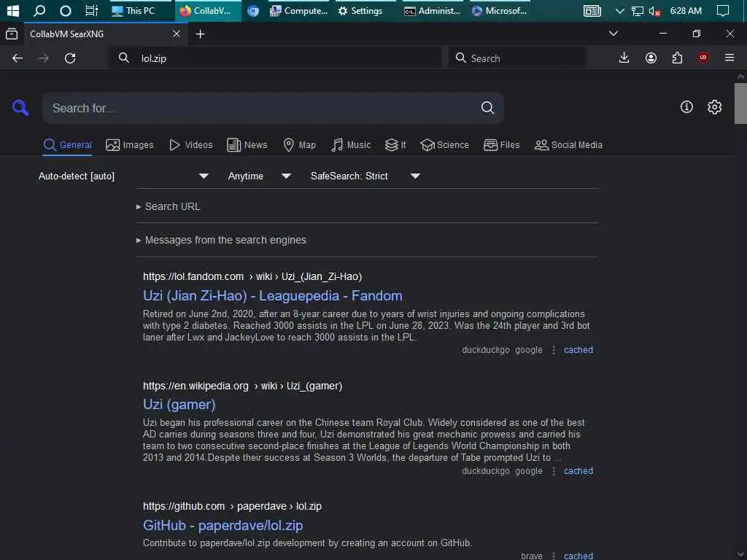
Task: Click the https://en.wikipedia.org result URL
Action: click(x=242, y=386)
